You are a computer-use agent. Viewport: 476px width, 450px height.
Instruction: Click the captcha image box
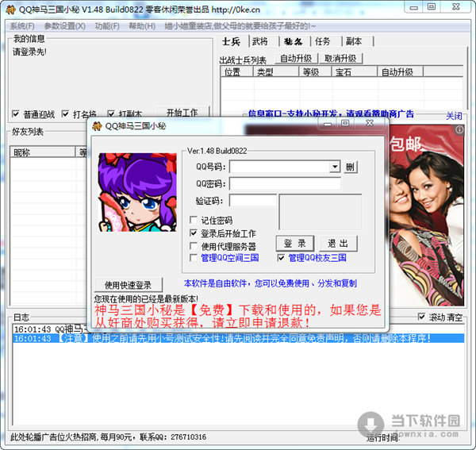(321, 212)
